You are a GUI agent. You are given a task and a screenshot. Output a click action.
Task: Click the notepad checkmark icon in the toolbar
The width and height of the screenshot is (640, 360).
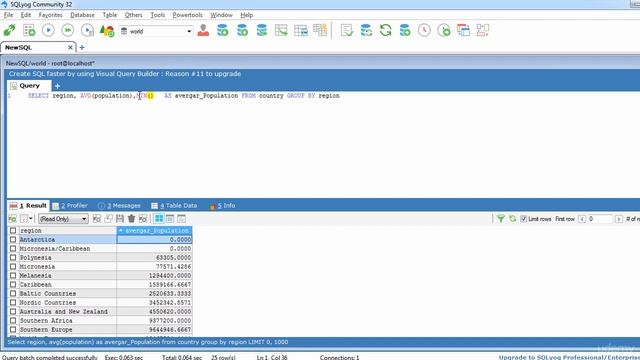point(347,30)
